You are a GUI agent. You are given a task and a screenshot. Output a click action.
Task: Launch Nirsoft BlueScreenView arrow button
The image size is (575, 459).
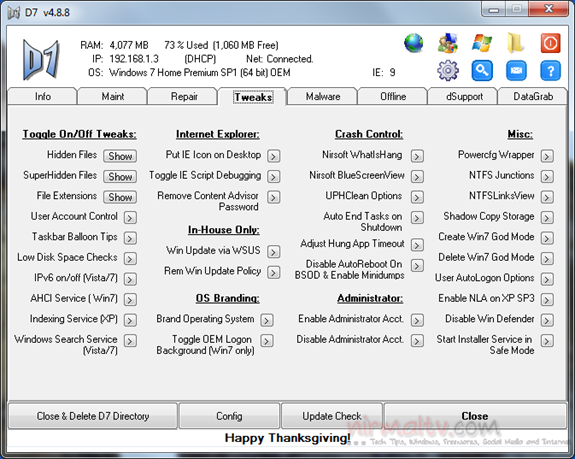(x=417, y=177)
